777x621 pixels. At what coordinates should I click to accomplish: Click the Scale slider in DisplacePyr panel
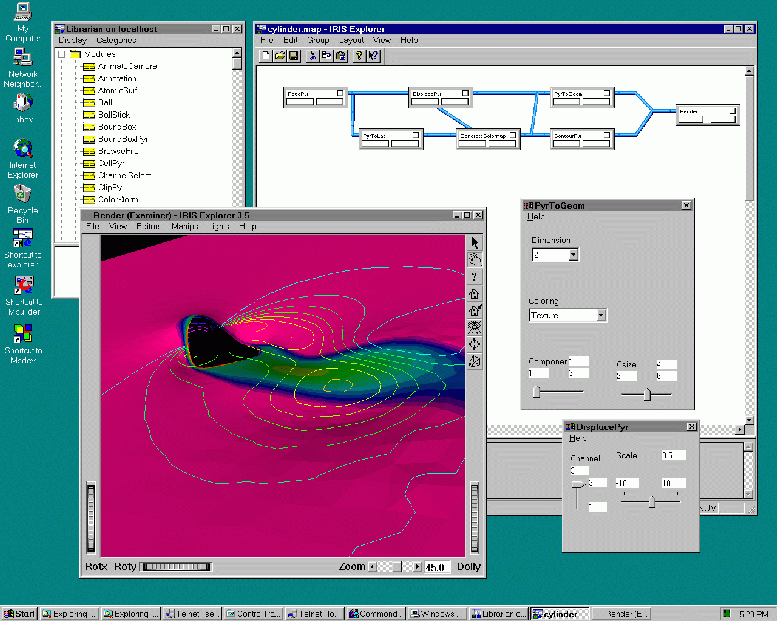click(652, 503)
